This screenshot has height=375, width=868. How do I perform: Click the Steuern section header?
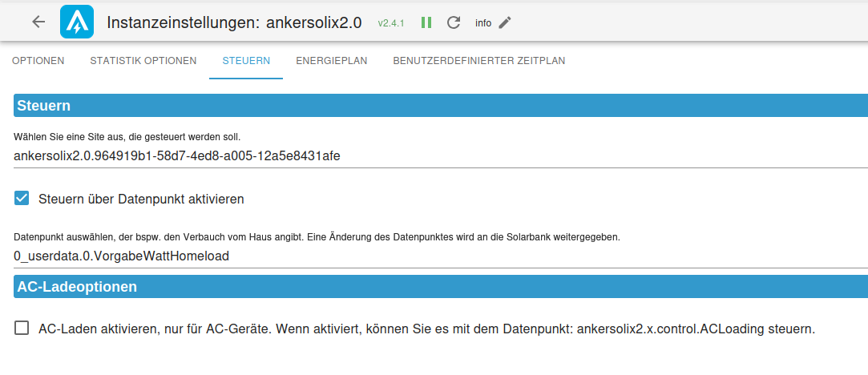[x=441, y=106]
